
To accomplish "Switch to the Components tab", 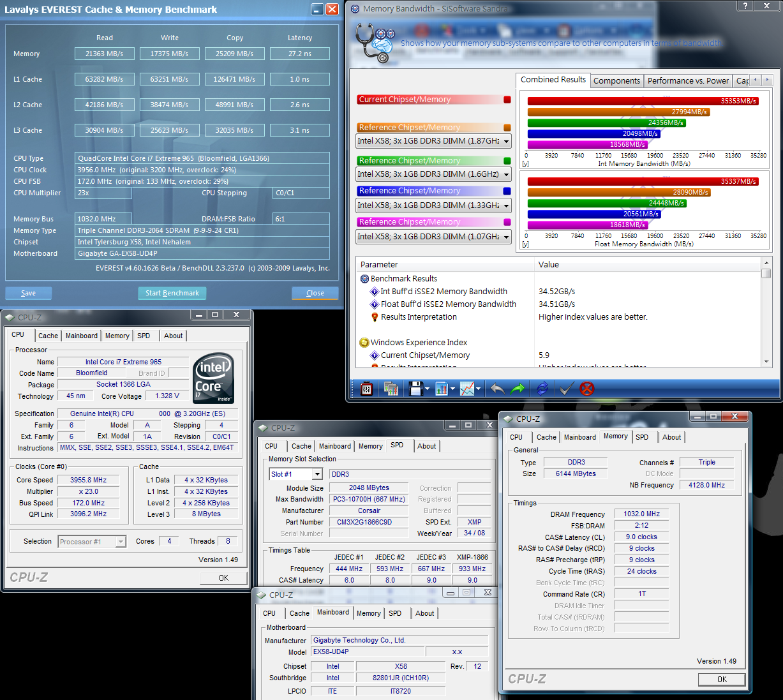I will point(616,81).
